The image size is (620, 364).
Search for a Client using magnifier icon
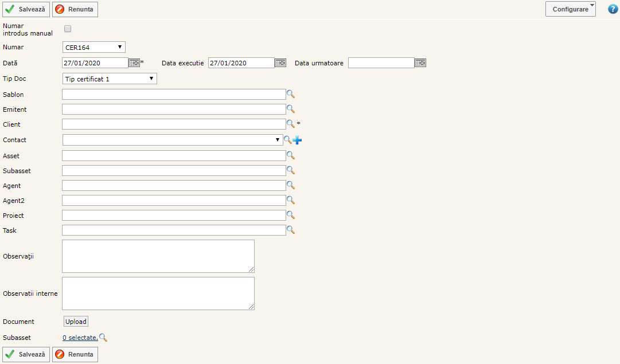point(291,124)
